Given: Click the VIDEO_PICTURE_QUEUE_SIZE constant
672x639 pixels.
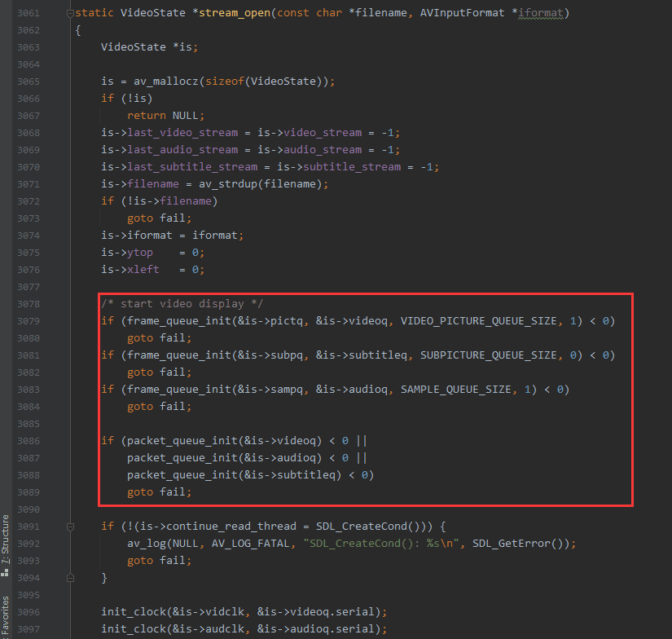Looking at the screenshot, I should tap(481, 320).
